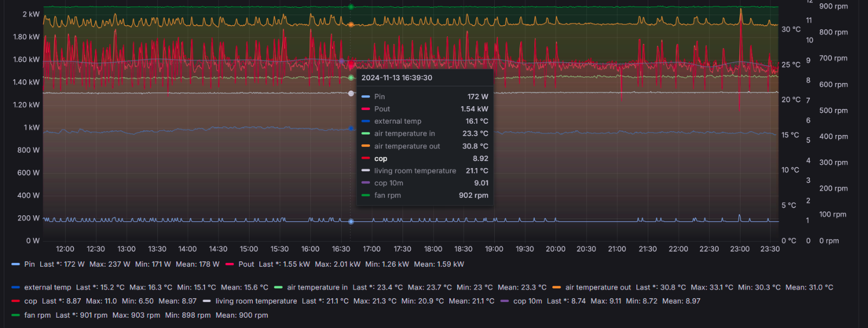
Task: Click air temperature in legend color marker
Action: point(278,287)
